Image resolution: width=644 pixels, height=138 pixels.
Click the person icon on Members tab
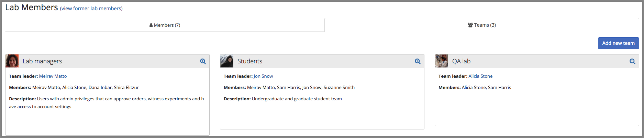click(x=151, y=25)
